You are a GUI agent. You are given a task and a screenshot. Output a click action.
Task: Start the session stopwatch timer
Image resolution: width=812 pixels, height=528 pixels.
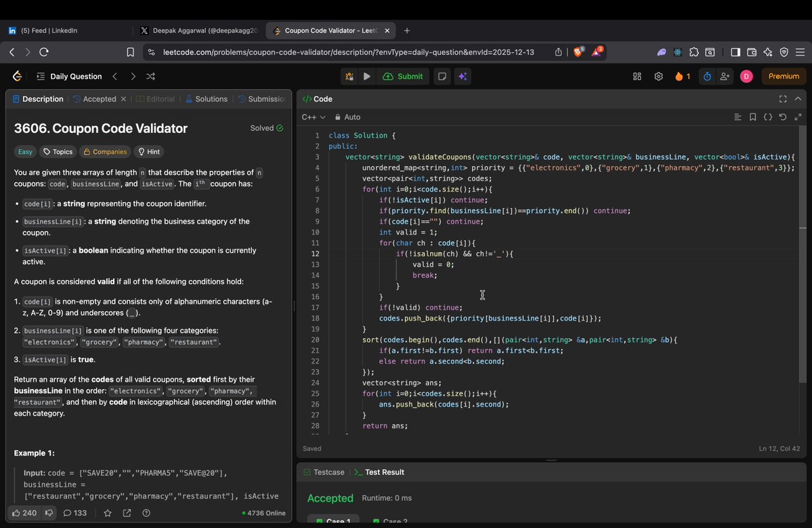[x=706, y=77]
